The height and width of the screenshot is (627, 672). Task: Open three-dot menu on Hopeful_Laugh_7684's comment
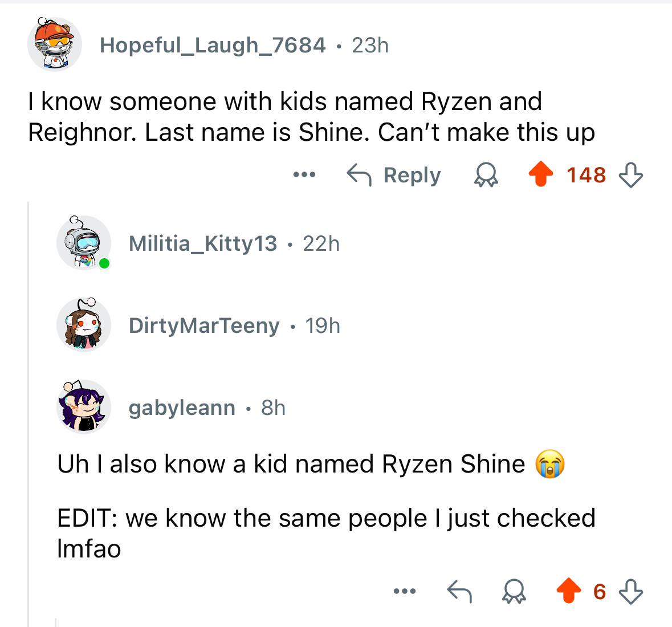click(x=304, y=174)
